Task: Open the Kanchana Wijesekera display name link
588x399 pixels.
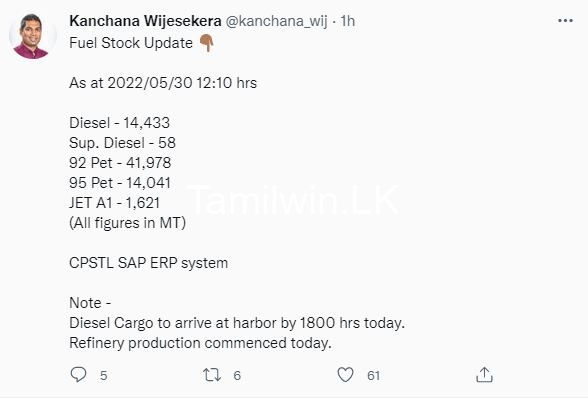Action: (x=145, y=21)
